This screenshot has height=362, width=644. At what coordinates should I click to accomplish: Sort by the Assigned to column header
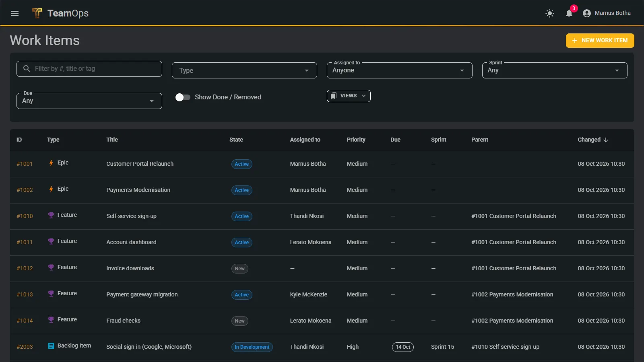coord(305,140)
